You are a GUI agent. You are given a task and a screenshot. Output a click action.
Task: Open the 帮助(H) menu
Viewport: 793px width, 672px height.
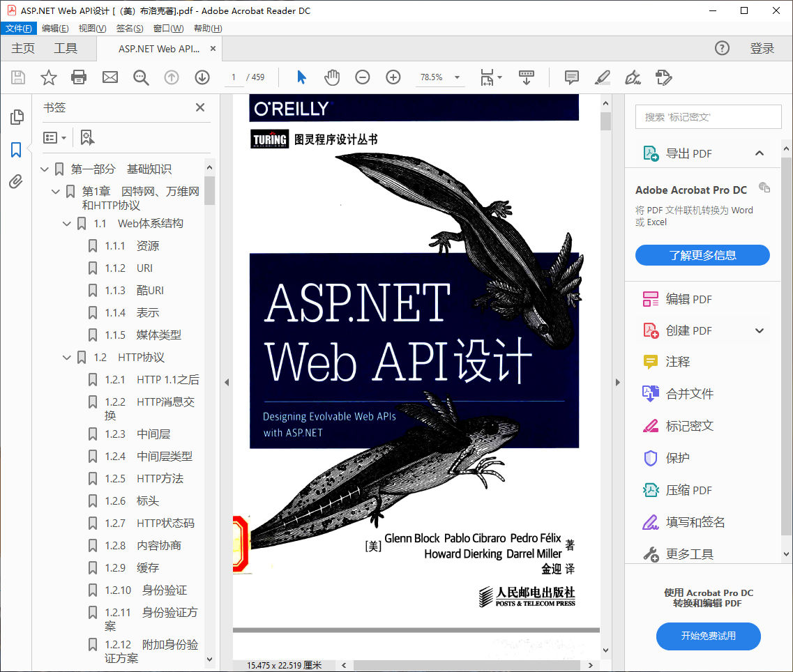pos(208,29)
